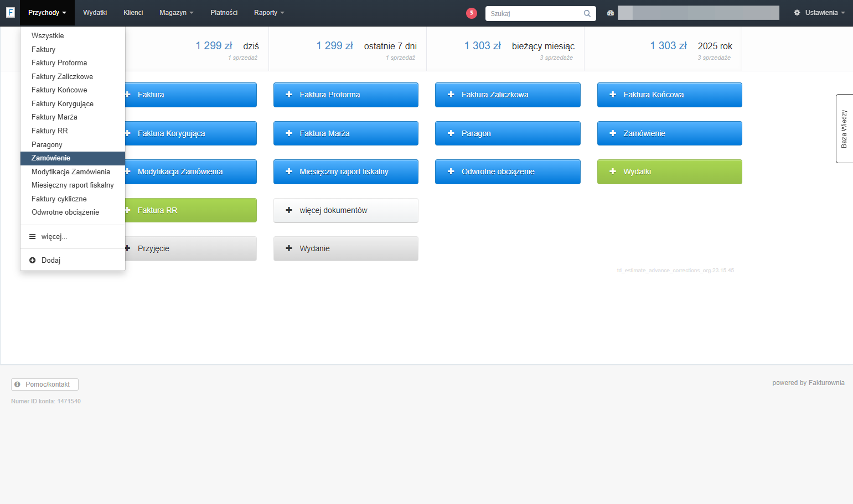Click the 1 299 zł ostatnie 7 dni amount

point(335,46)
